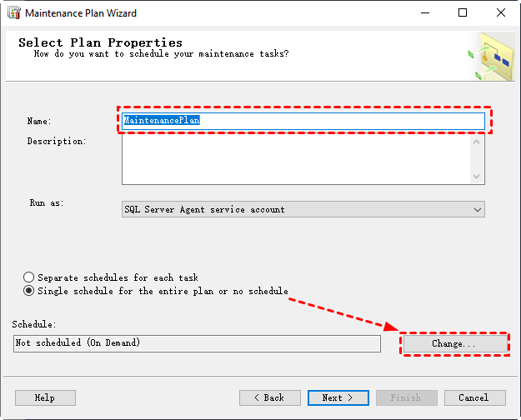The image size is (521, 420).
Task: Click the Select Plan Properties heading
Action: coord(100,42)
